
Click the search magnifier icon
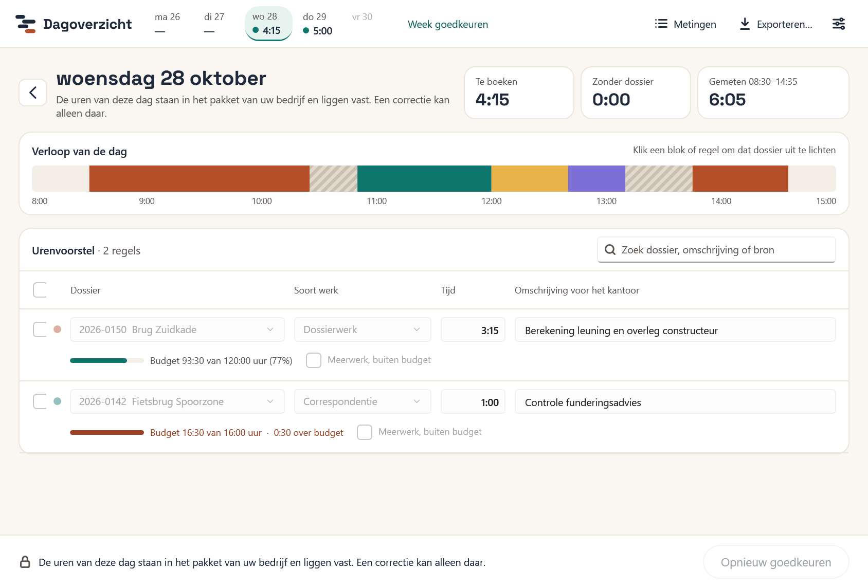610,250
